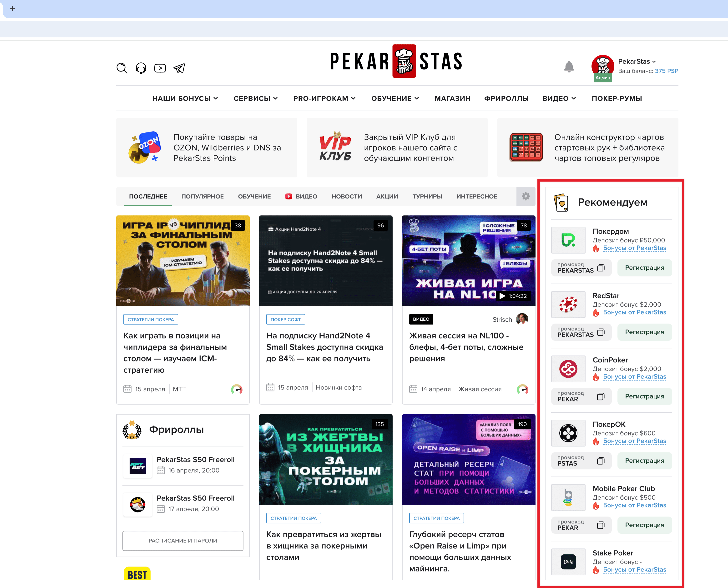Open feed settings gear icon
Screen dimensions: 728x588
point(526,196)
